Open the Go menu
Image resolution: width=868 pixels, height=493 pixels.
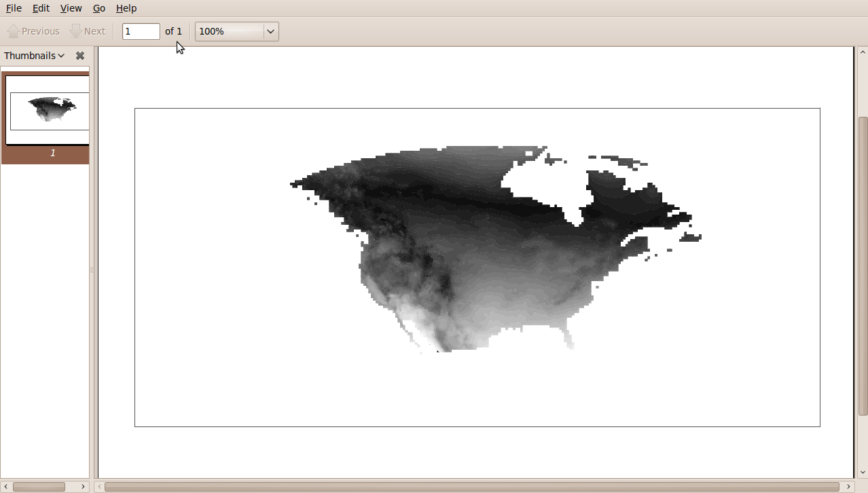coord(99,8)
